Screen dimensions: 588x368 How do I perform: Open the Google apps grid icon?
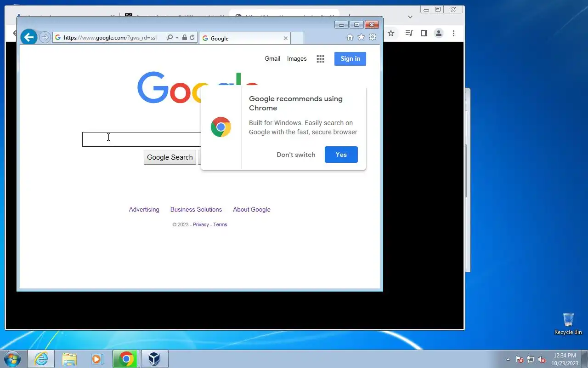click(321, 58)
